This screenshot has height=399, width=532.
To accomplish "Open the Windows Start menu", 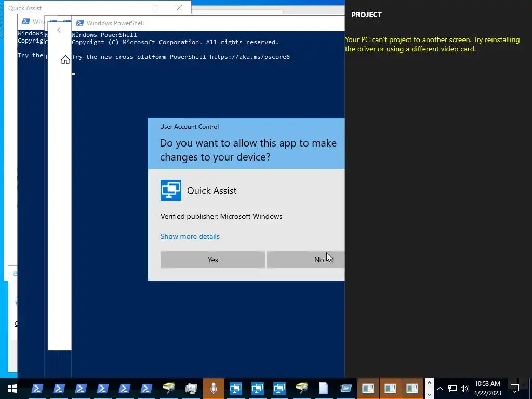I will (x=12, y=389).
